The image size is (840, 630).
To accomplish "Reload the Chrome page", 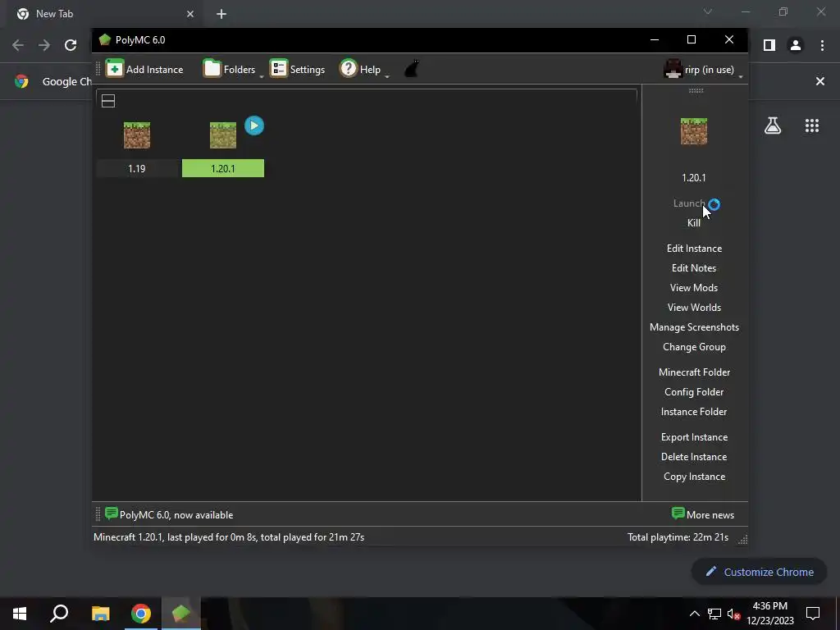I will coord(71,45).
